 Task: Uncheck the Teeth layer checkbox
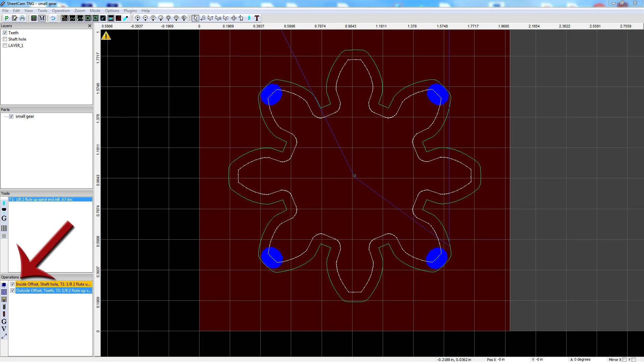pos(5,33)
